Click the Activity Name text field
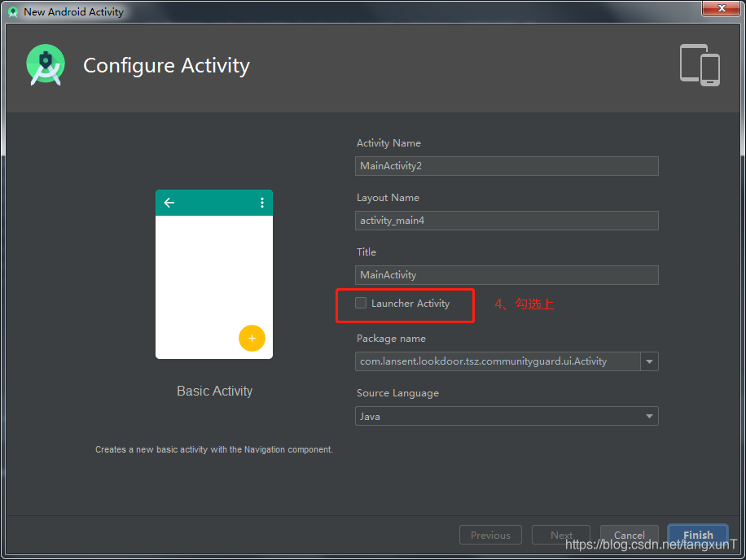The height and width of the screenshot is (560, 746). (507, 166)
